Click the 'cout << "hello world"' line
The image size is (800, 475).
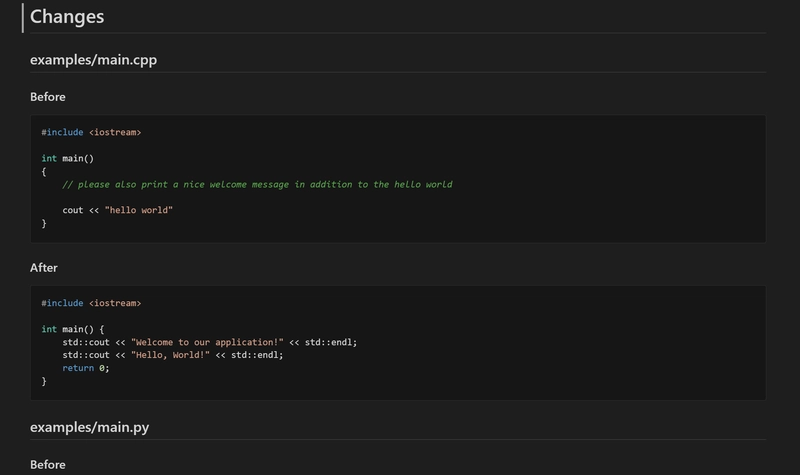tap(118, 210)
